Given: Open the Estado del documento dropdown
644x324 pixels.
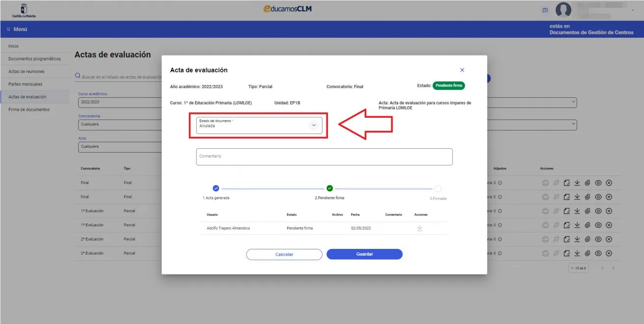Looking at the screenshot, I should (x=314, y=125).
